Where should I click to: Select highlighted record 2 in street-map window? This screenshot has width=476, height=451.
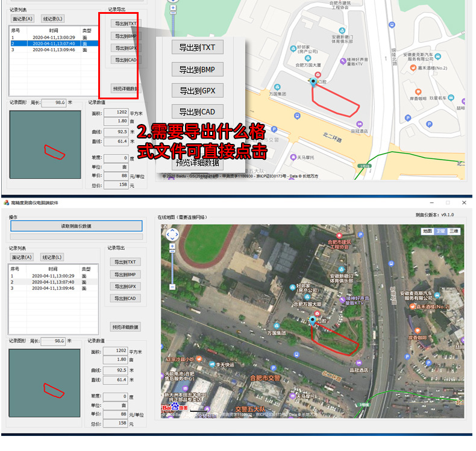click(x=54, y=44)
